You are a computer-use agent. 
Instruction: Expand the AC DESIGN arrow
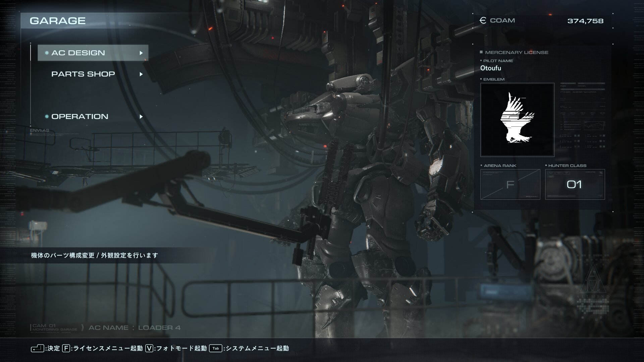tap(141, 53)
